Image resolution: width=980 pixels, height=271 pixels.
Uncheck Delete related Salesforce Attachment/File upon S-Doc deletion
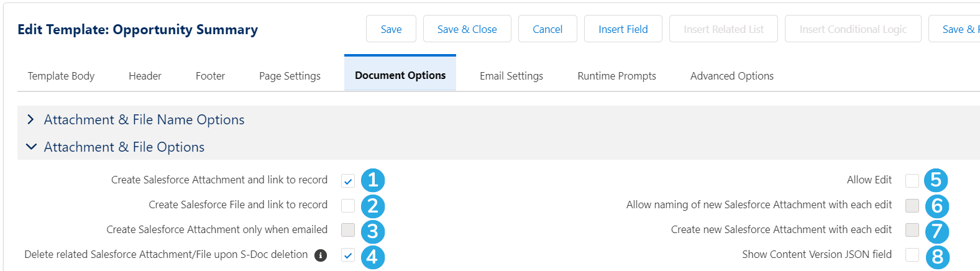click(348, 255)
